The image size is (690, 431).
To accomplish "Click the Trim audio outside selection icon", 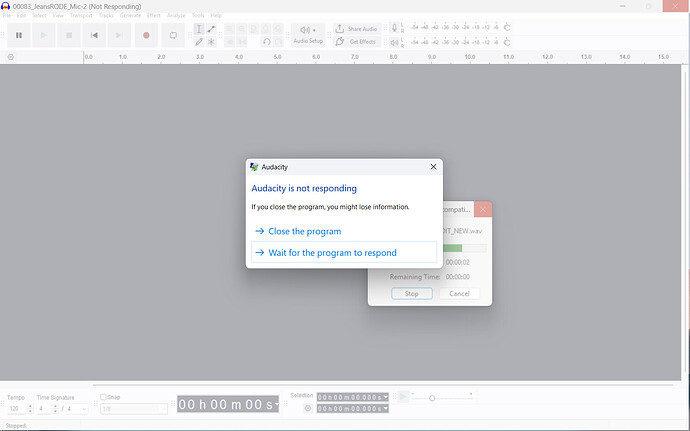I will (230, 42).
